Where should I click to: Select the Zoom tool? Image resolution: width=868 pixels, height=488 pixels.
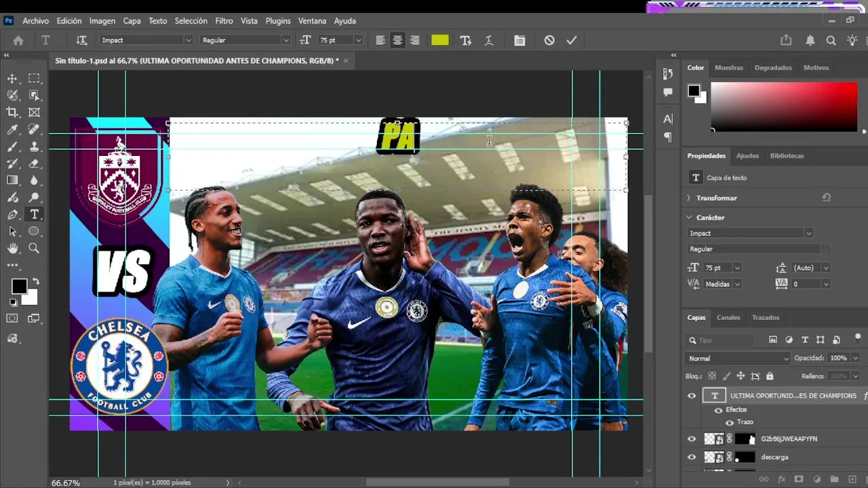tap(34, 248)
